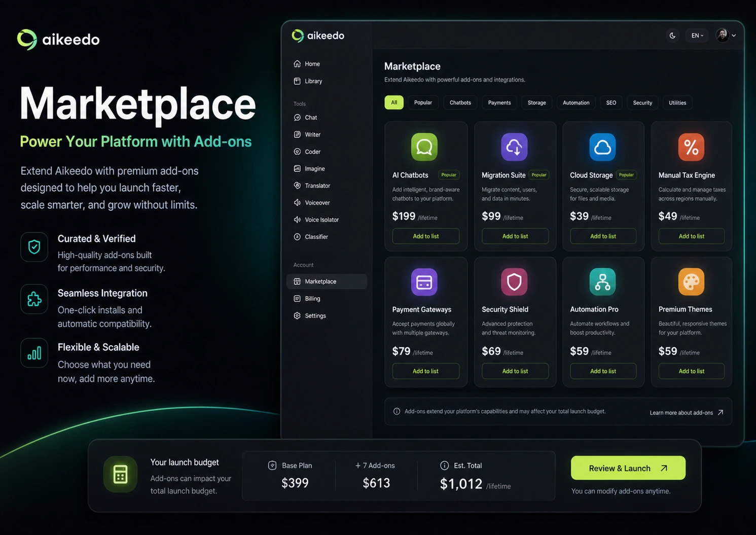Image resolution: width=756 pixels, height=535 pixels.
Task: Add AI Chatbots to list
Action: click(426, 236)
